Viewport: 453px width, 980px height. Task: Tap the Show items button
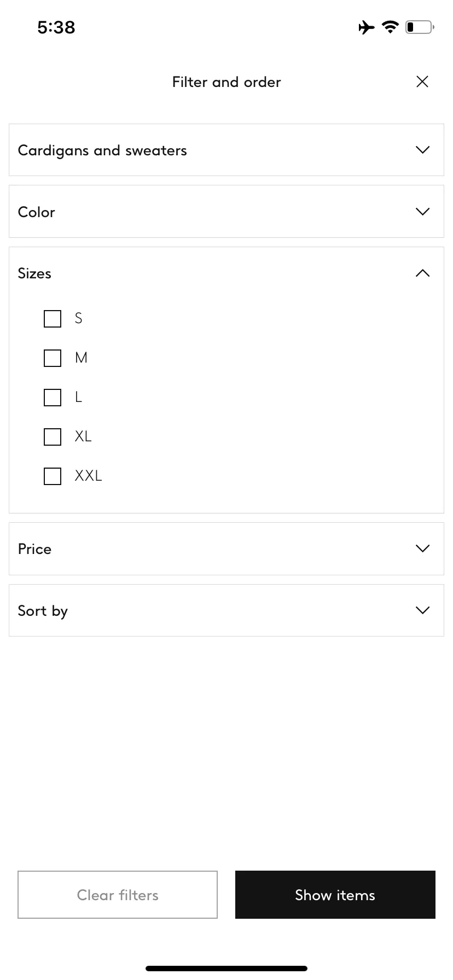335,895
